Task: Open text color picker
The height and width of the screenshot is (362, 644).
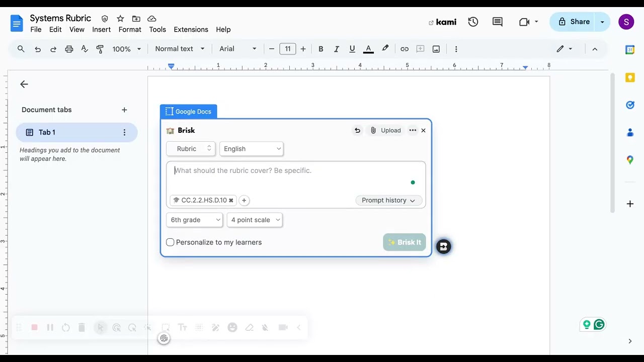Action: (368, 49)
